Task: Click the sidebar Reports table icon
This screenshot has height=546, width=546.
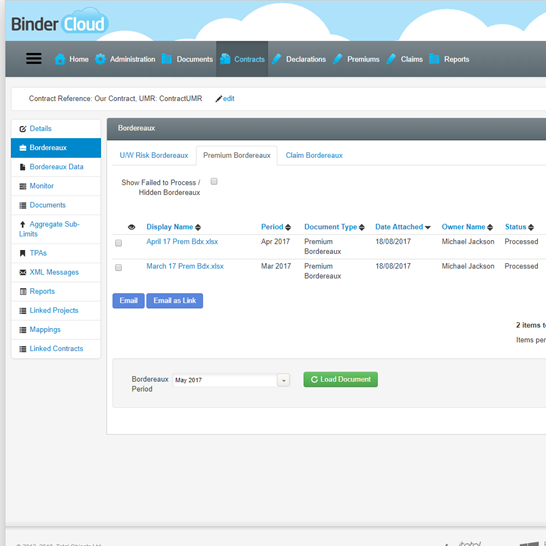Action: (x=23, y=291)
